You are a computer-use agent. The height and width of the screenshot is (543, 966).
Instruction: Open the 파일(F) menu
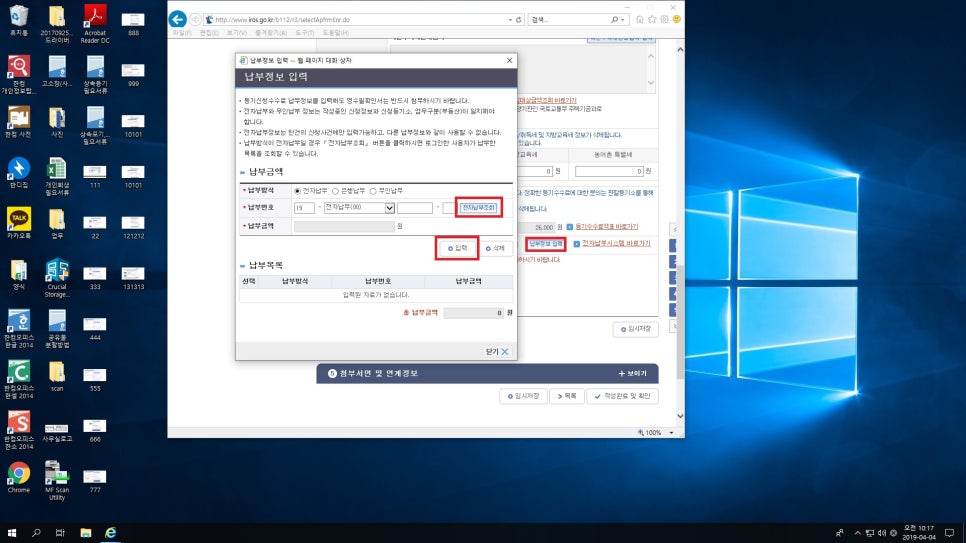[x=181, y=33]
